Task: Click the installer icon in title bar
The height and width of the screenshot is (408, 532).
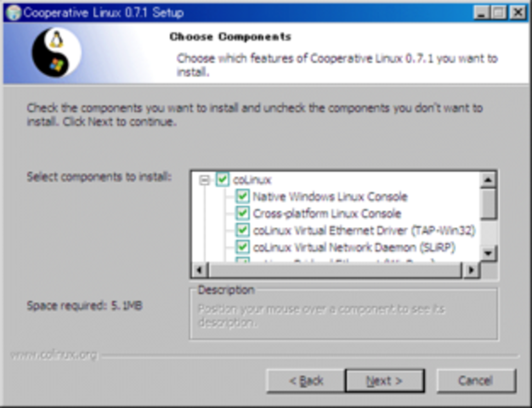Action: click(x=14, y=13)
